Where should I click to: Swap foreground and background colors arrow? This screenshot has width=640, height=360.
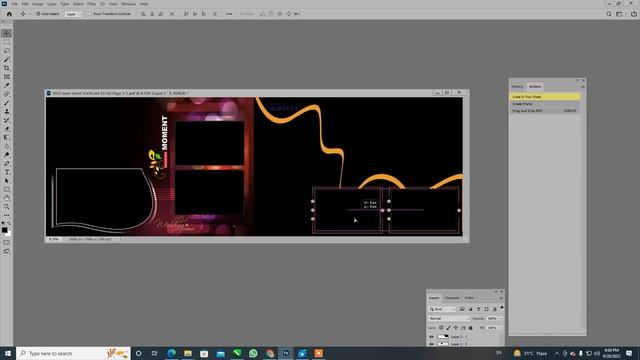point(9,224)
